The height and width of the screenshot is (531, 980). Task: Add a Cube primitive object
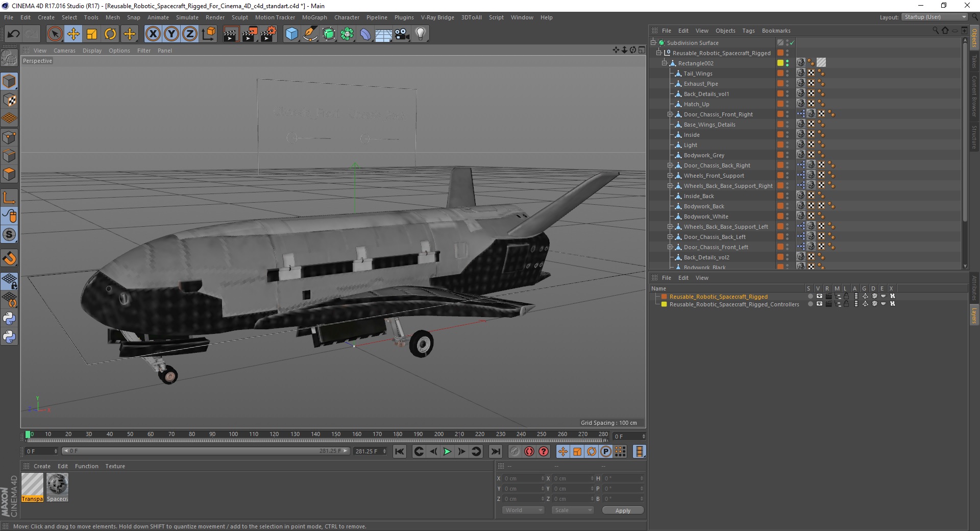291,34
